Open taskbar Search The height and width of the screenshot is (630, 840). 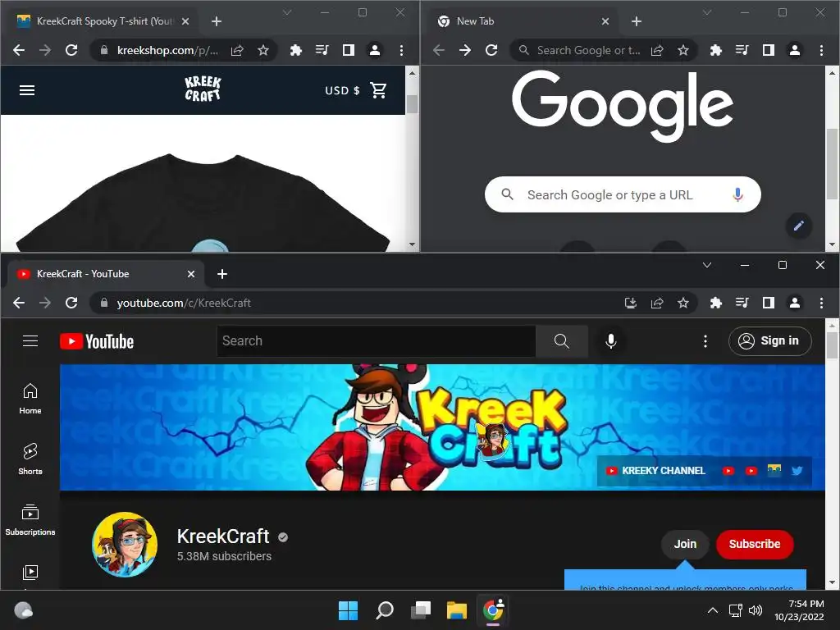point(385,610)
